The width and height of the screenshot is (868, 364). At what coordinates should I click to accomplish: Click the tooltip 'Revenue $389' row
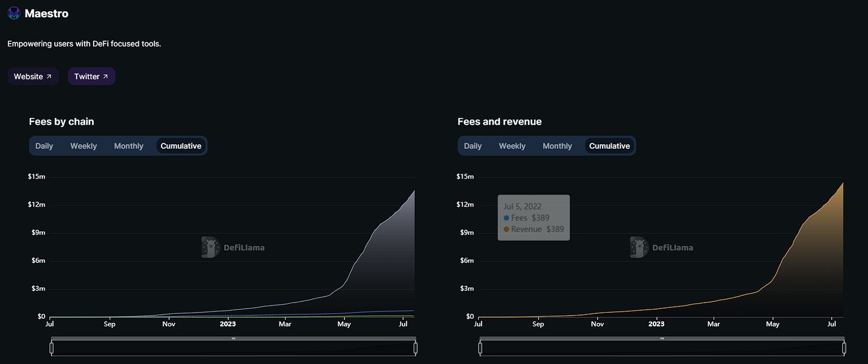(x=534, y=229)
